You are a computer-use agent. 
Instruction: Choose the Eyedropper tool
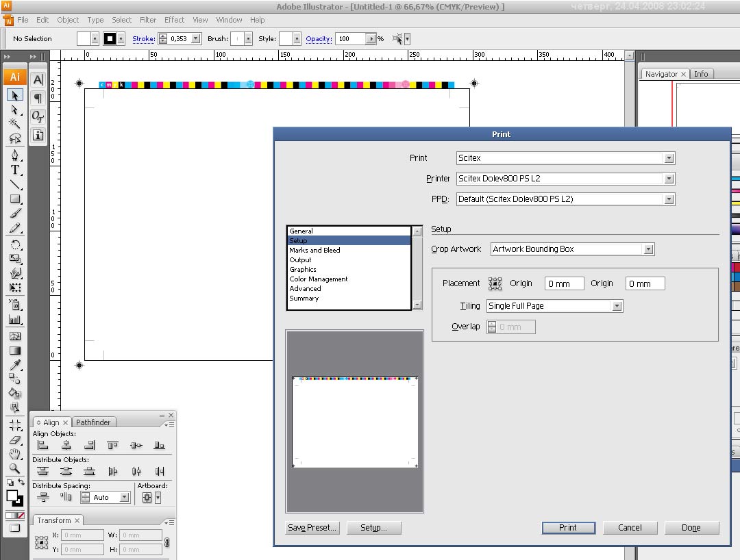15,365
